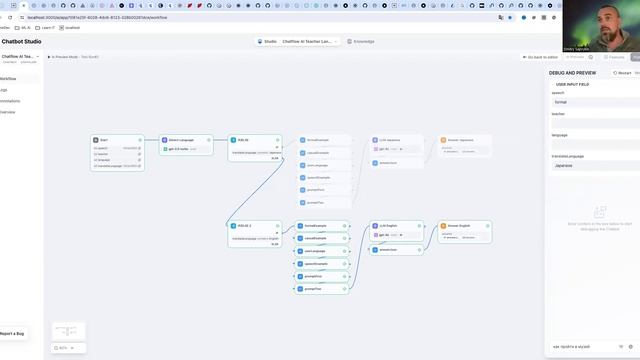Click answerJson node icon below LLM English

coord(375,250)
